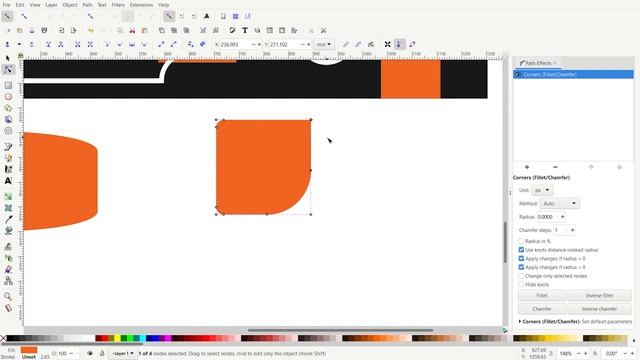640x360 pixels.
Task: Click the Open document folder icon
Action: 20,31
